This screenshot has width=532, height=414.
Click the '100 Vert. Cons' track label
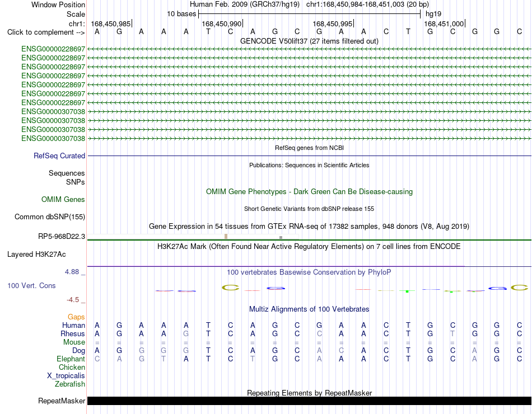point(31,285)
